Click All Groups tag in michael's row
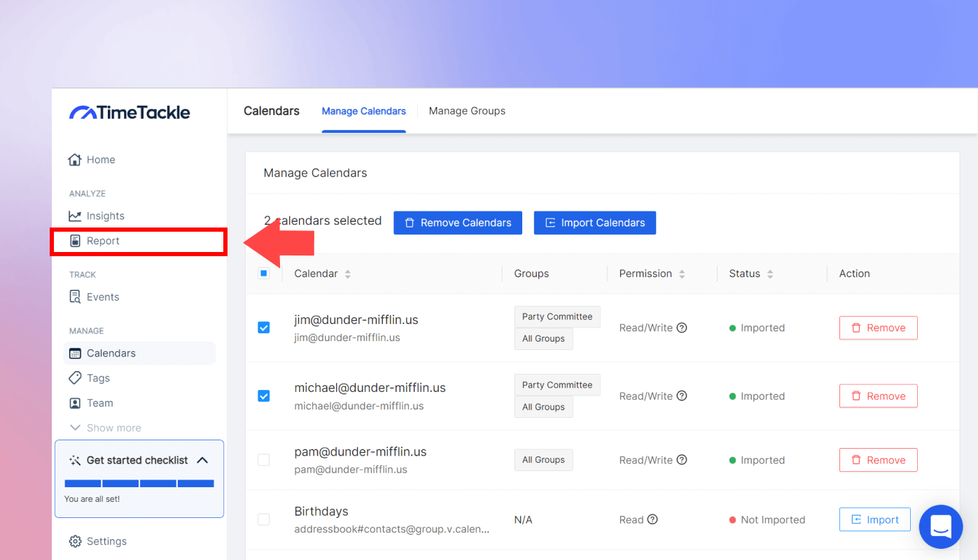 (x=543, y=407)
